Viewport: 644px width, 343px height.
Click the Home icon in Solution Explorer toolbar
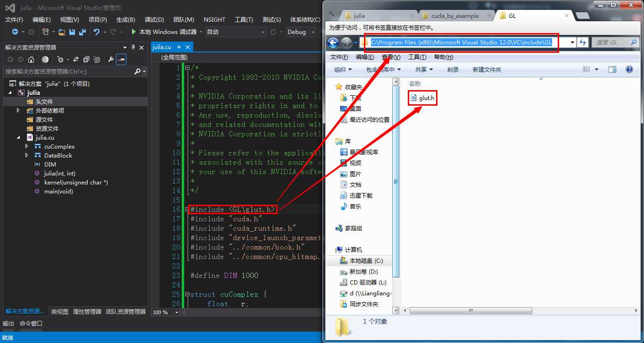(x=31, y=59)
